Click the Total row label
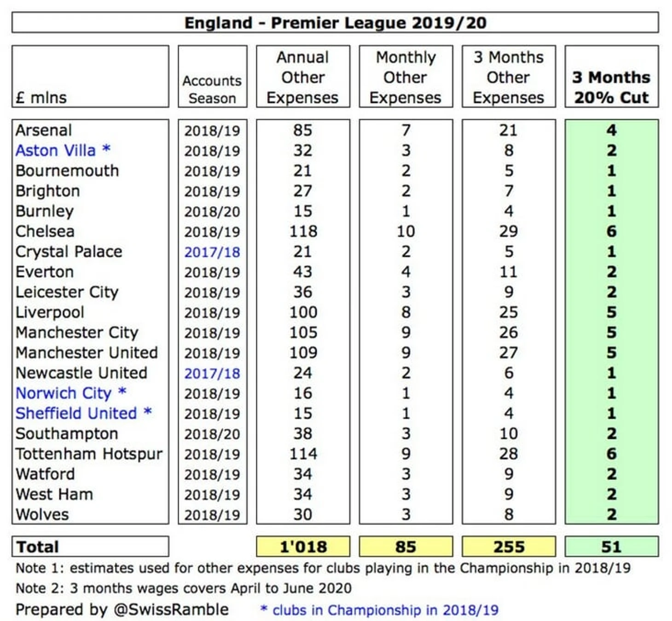Viewport: 672px width, 621px height. point(38,546)
